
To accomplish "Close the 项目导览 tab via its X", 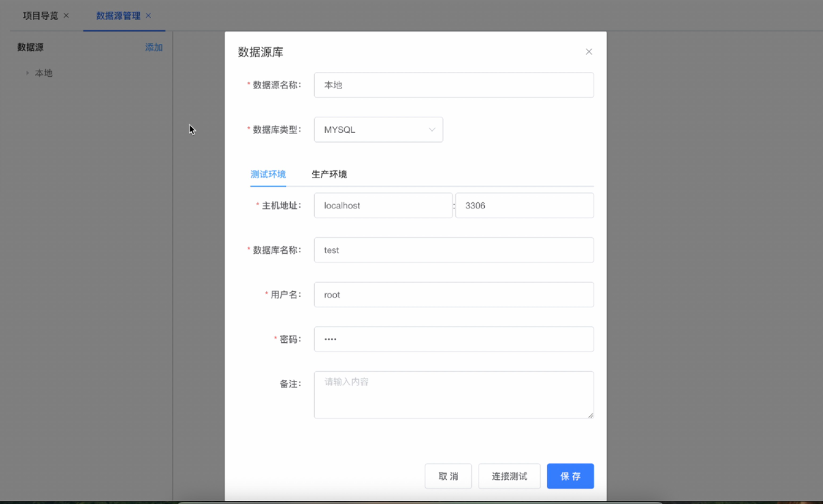I will click(x=66, y=15).
